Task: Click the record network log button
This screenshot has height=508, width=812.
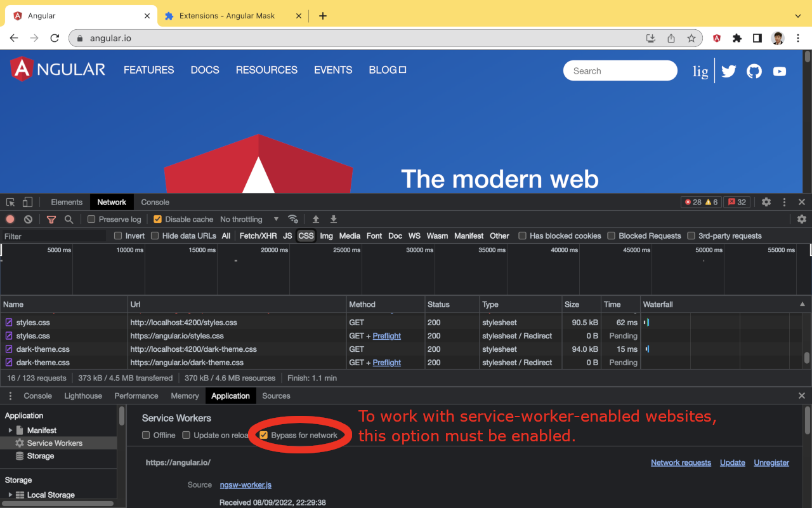Action: [10, 219]
